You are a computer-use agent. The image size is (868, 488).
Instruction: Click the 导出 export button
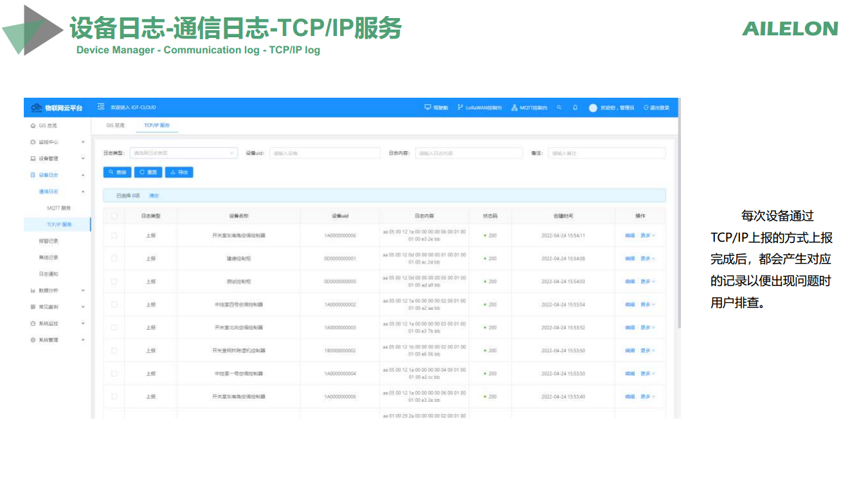click(x=179, y=172)
